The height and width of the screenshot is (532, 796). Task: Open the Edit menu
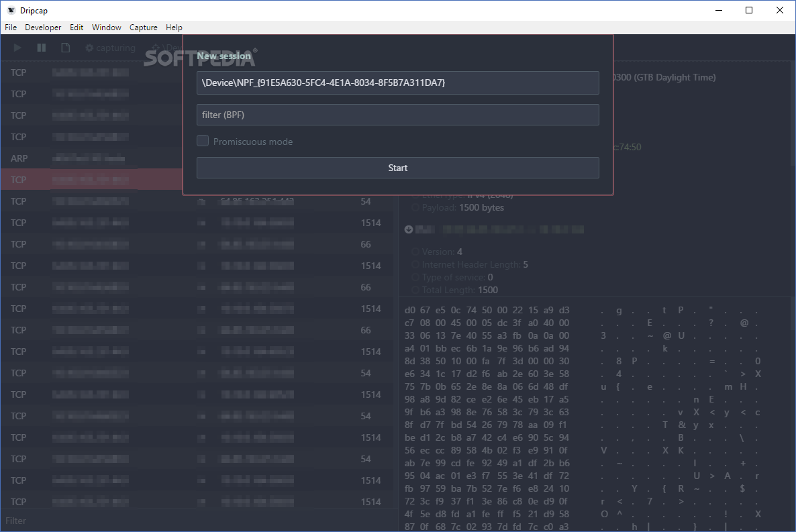coord(77,28)
